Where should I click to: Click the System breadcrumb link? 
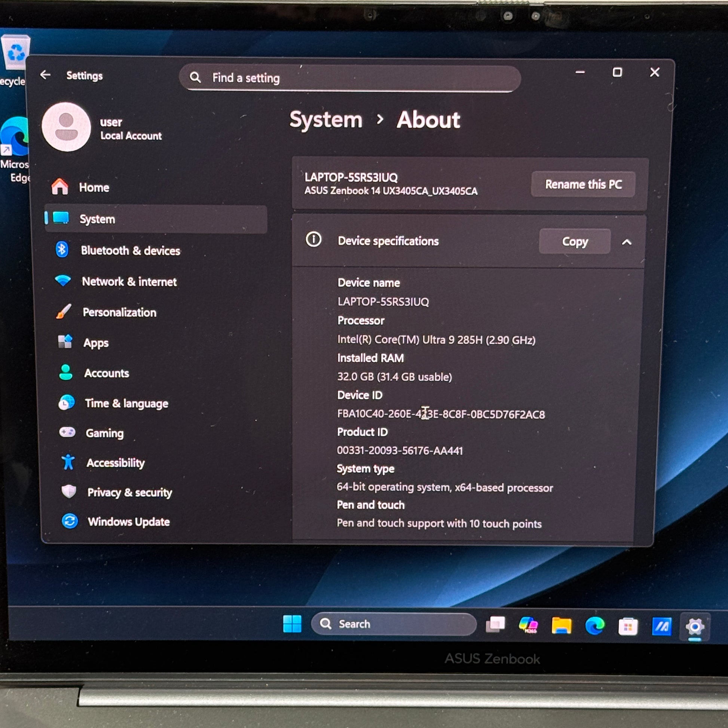(325, 120)
